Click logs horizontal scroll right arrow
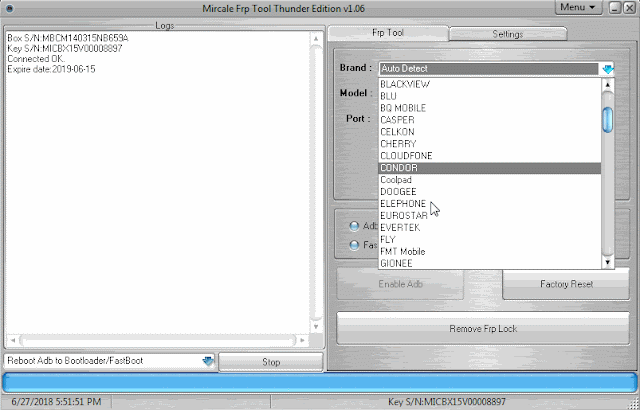 point(302,340)
